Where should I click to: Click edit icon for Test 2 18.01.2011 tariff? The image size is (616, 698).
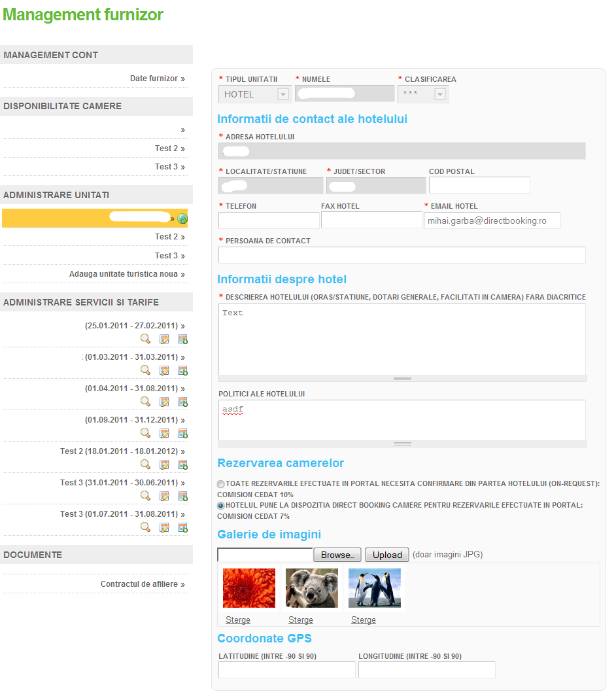pos(164,464)
